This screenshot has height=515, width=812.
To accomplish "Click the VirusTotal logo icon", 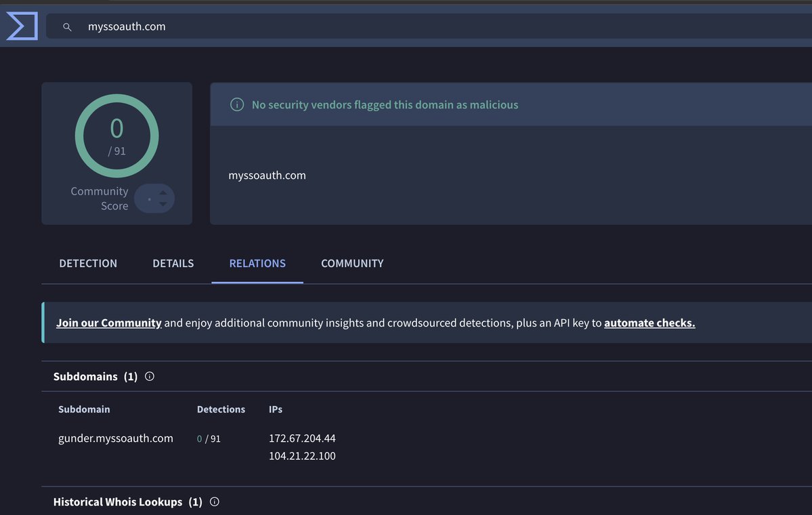I will (22, 26).
